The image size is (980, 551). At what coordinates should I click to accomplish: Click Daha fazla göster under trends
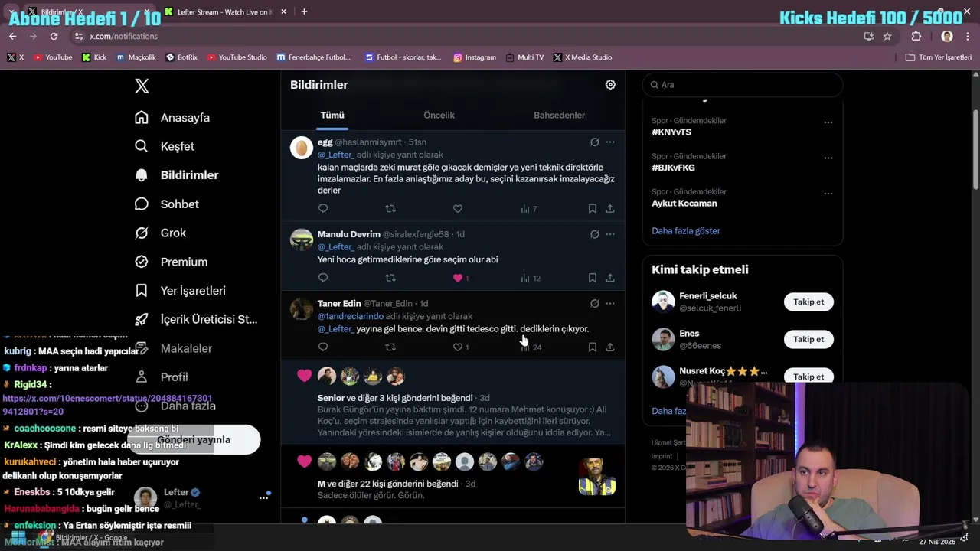point(686,230)
